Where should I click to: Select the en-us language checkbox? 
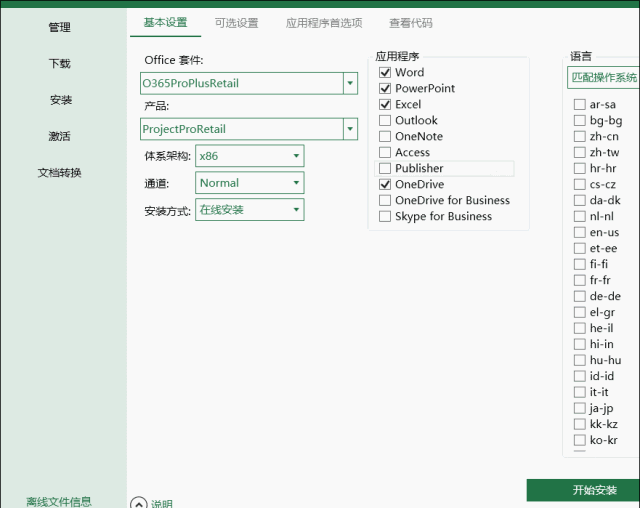coord(580,232)
